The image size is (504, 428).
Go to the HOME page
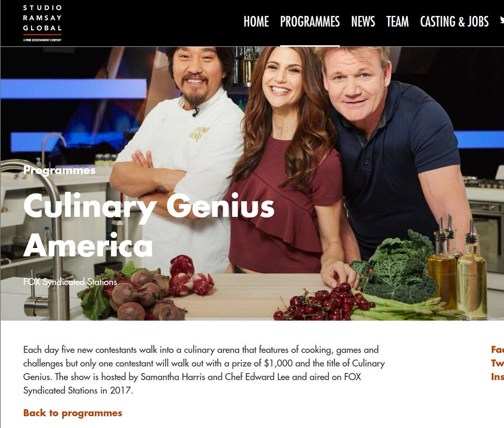click(x=256, y=21)
